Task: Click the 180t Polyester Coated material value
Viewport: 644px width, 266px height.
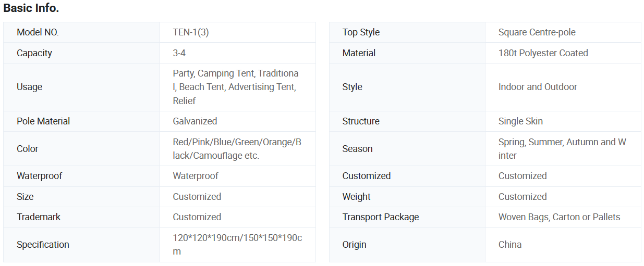Action: coord(543,53)
